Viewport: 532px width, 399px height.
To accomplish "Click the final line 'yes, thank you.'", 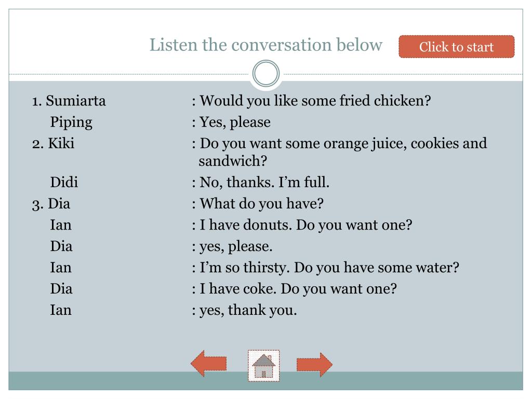I will click(x=248, y=311).
